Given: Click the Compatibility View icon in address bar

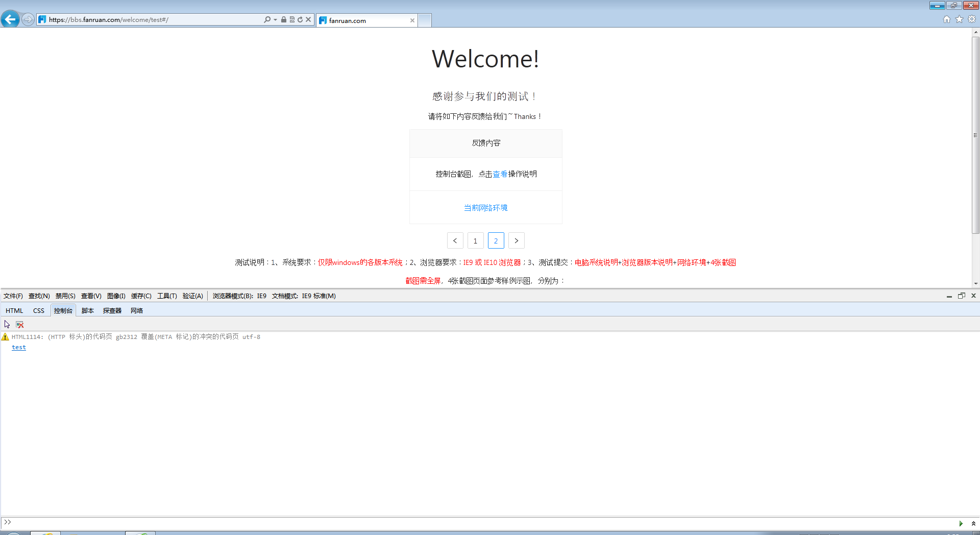Looking at the screenshot, I should click(292, 19).
